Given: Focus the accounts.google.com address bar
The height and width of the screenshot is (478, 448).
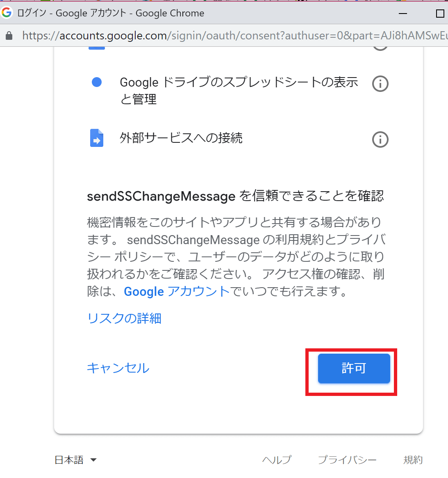Looking at the screenshot, I should (230, 36).
